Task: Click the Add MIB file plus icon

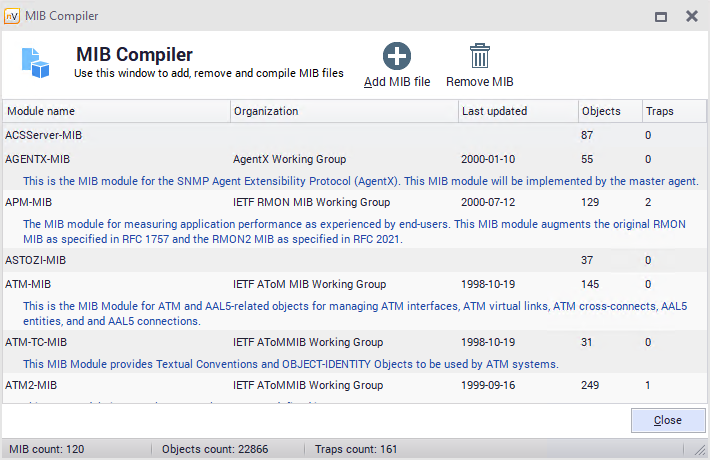Action: coord(397,56)
